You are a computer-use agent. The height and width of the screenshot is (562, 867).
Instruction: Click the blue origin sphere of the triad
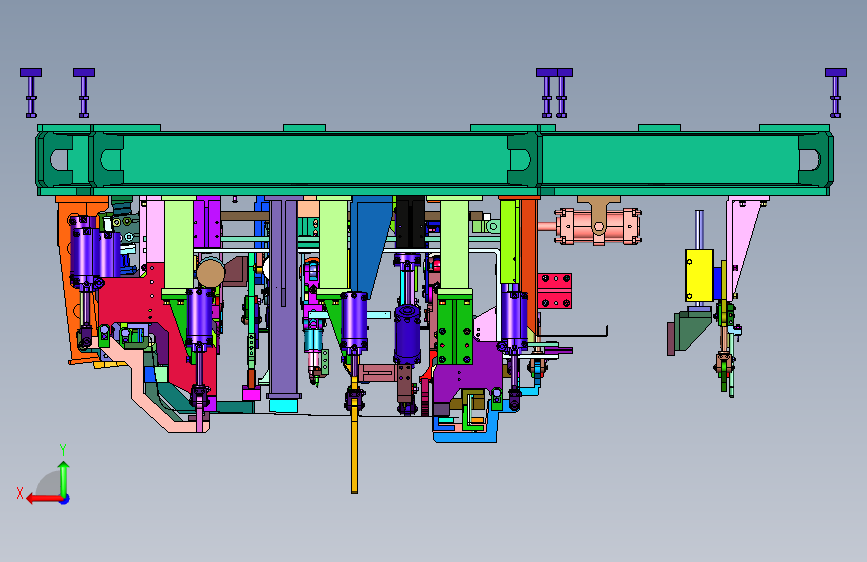point(65,499)
